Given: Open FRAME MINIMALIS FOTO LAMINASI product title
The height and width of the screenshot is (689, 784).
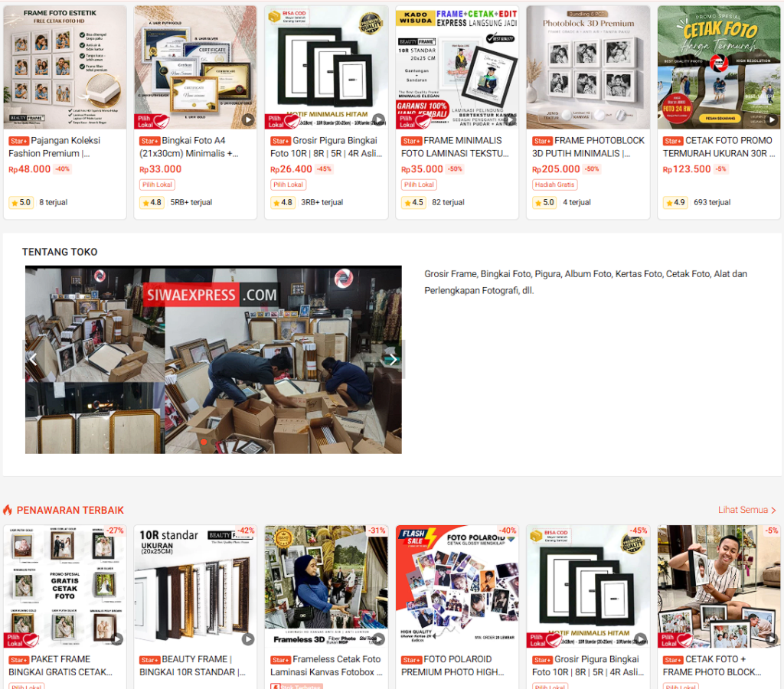Looking at the screenshot, I should [x=457, y=147].
